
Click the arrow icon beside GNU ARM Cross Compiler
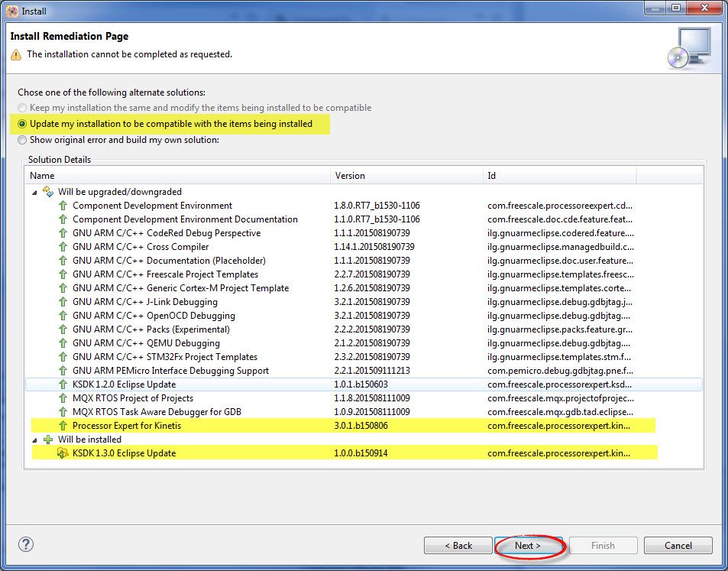(x=63, y=247)
